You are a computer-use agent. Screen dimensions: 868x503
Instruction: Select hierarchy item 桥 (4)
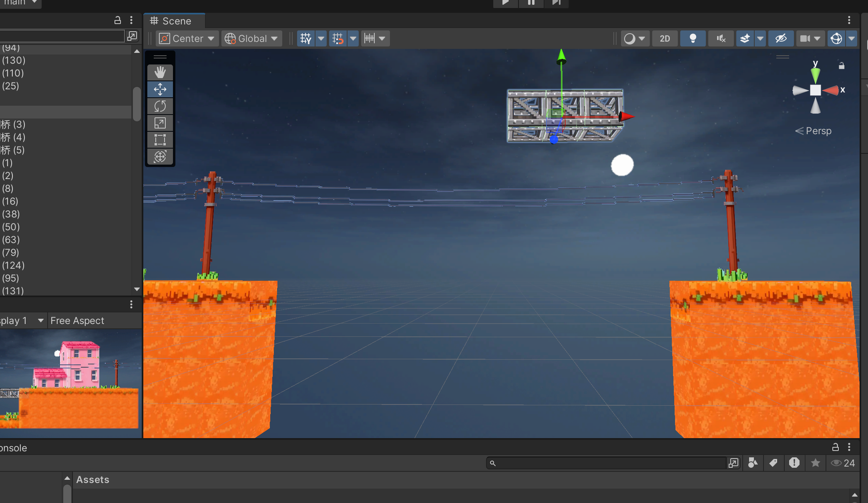(x=13, y=137)
